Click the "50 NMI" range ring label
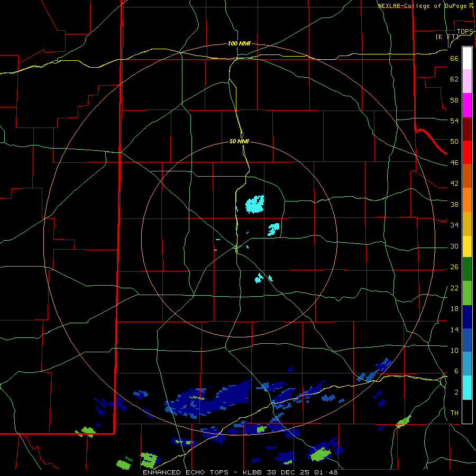The width and height of the screenshot is (476, 476). pyautogui.click(x=239, y=141)
